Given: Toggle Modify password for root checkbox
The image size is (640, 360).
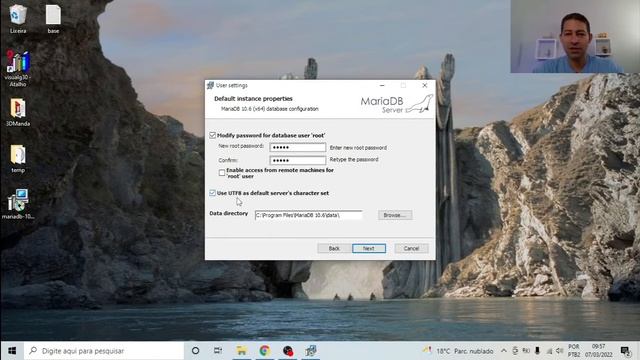Looking at the screenshot, I should (x=212, y=135).
